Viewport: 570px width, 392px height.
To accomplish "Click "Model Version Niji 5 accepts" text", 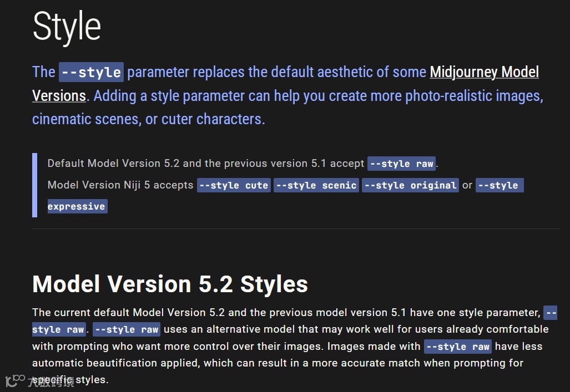I will click(x=120, y=185).
